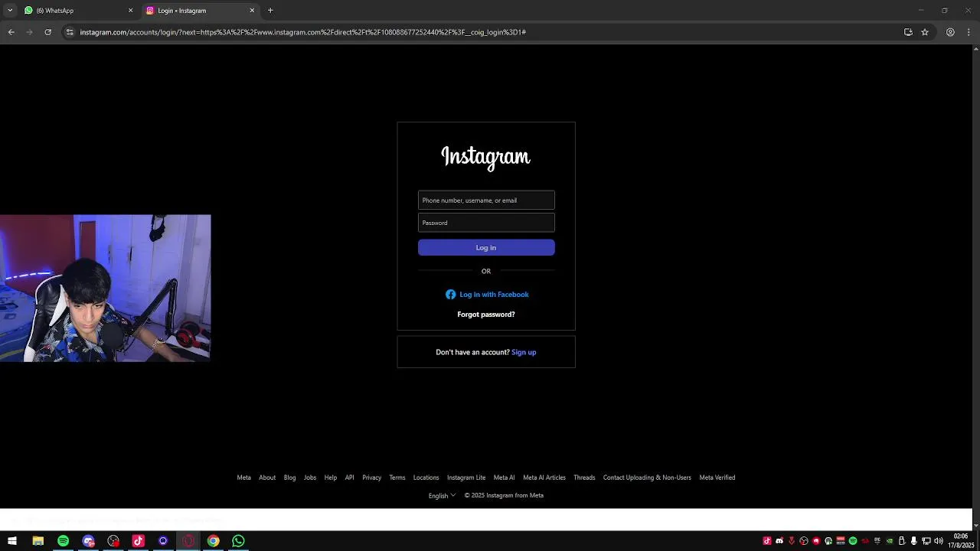Open Spotify from the taskbar
The height and width of the screenshot is (551, 980).
pyautogui.click(x=63, y=541)
